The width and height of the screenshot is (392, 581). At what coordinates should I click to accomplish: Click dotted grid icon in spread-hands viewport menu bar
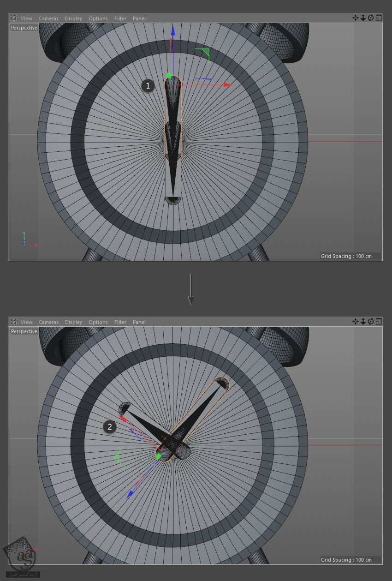pos(14,322)
